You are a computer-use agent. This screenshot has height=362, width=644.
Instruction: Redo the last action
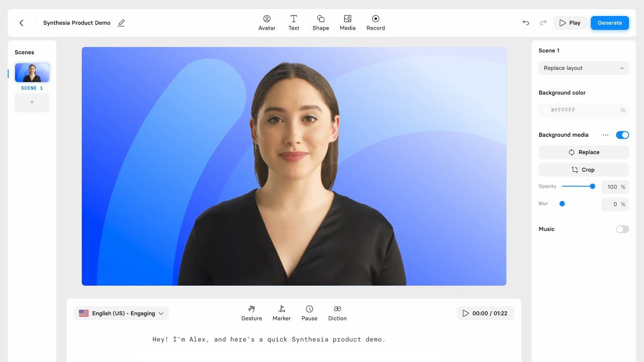543,23
